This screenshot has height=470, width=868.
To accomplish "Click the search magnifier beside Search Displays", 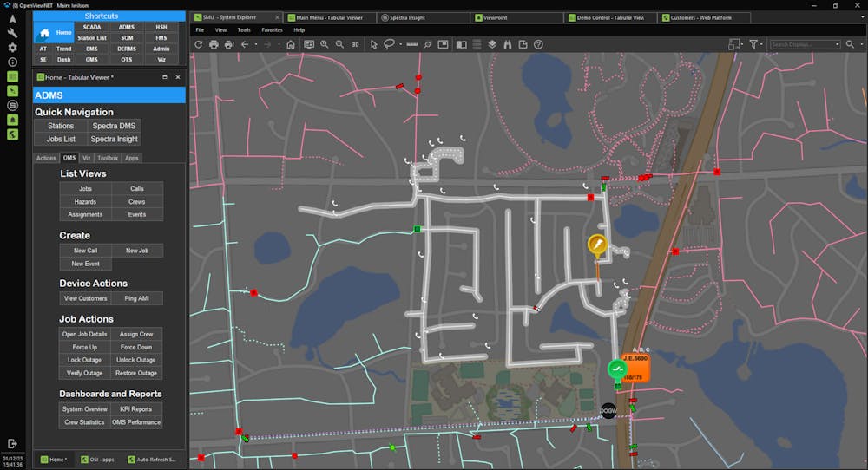I will pyautogui.click(x=850, y=44).
